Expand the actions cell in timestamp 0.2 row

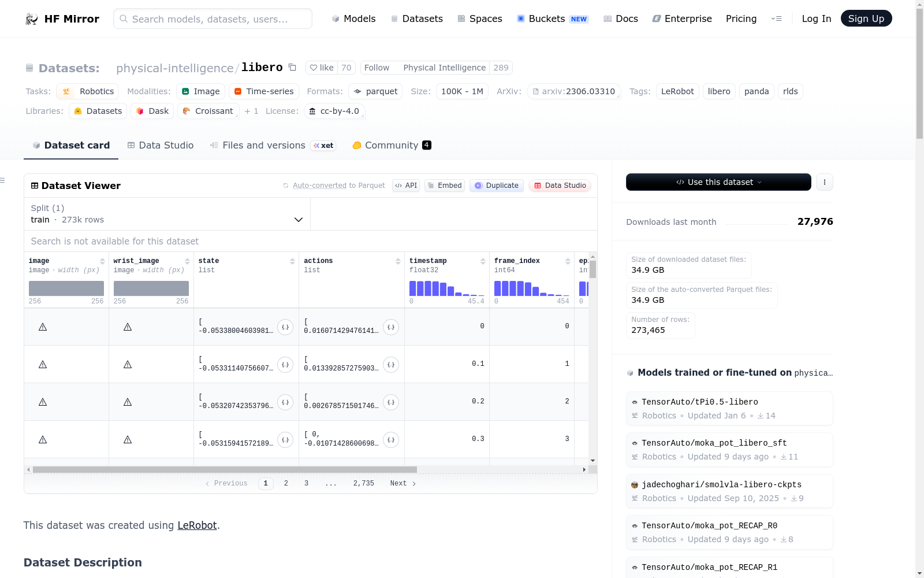[391, 402]
